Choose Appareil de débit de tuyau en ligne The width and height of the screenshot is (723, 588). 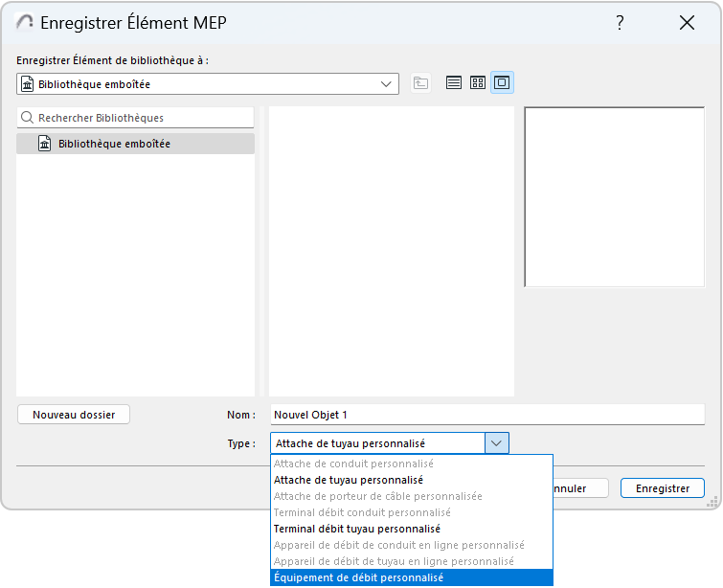412,561
